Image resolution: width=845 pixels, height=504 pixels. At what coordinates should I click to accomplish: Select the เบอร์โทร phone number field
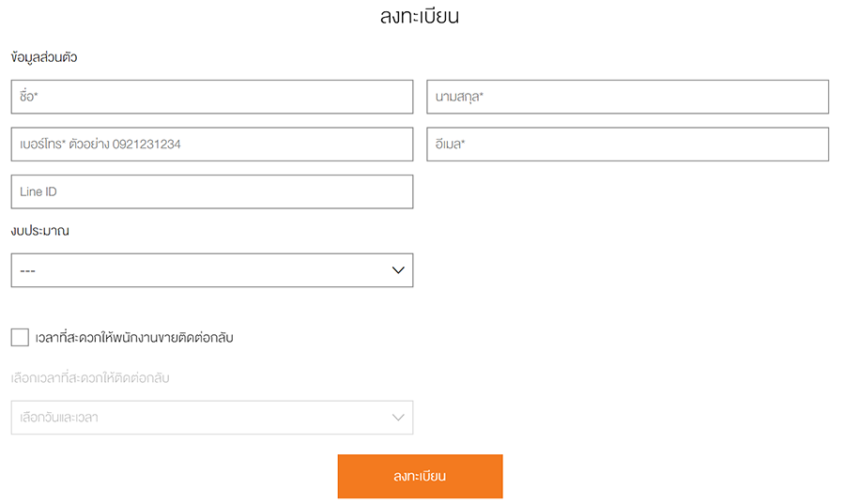tap(211, 145)
